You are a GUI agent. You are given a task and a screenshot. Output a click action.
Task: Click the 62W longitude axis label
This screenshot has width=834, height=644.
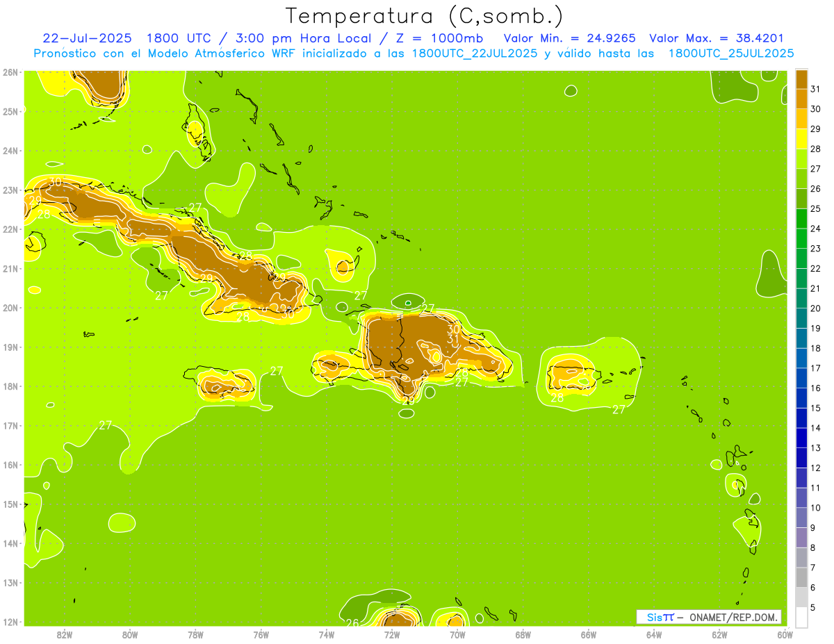pos(719,634)
